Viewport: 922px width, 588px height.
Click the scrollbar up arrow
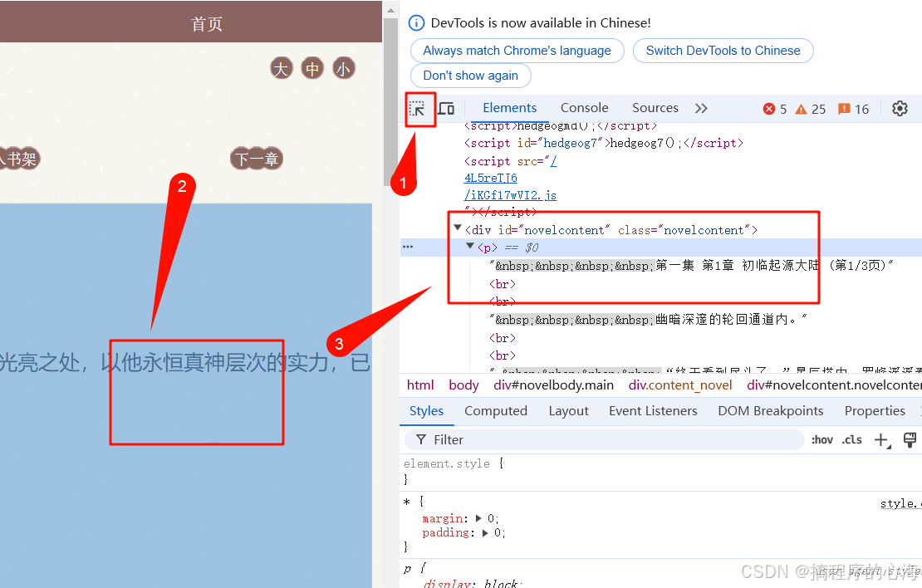click(390, 9)
